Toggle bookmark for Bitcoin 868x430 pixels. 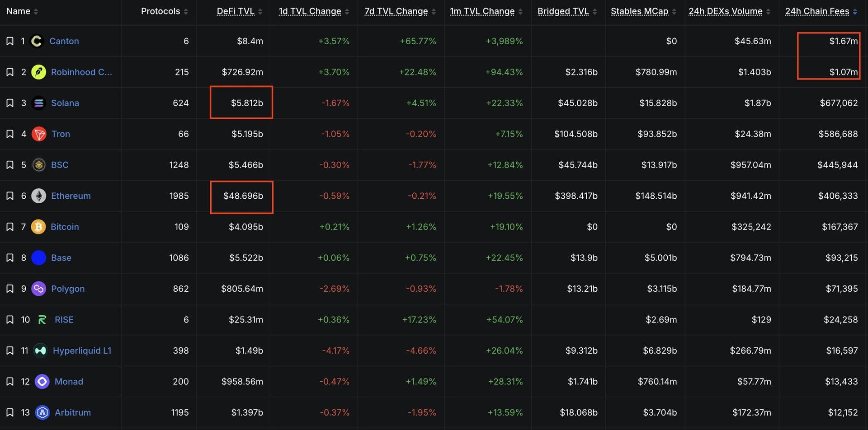point(9,227)
